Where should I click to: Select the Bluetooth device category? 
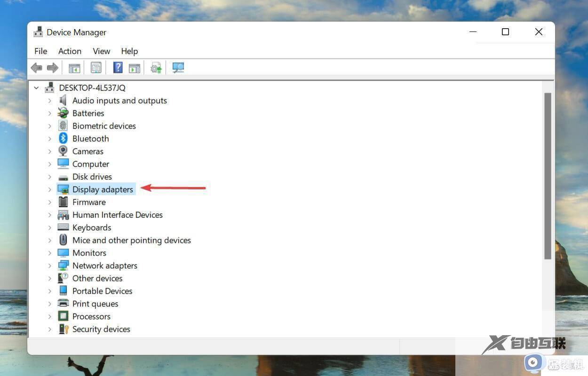point(90,138)
